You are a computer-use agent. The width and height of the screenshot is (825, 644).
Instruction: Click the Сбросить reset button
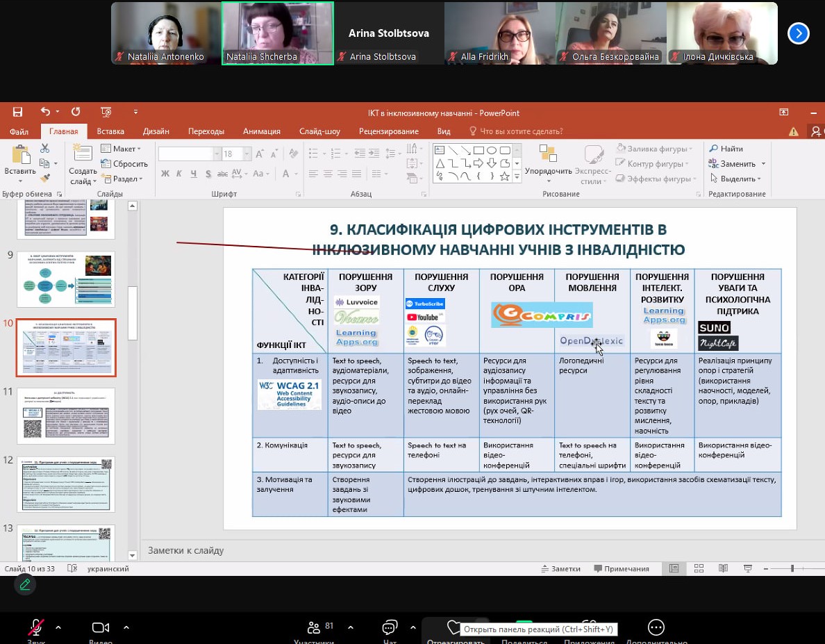pyautogui.click(x=124, y=164)
